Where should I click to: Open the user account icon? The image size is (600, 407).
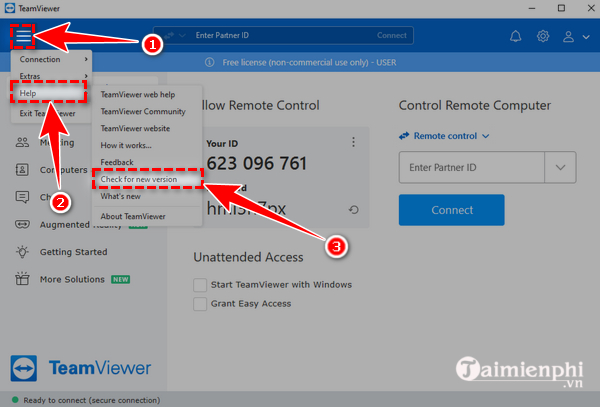click(568, 37)
